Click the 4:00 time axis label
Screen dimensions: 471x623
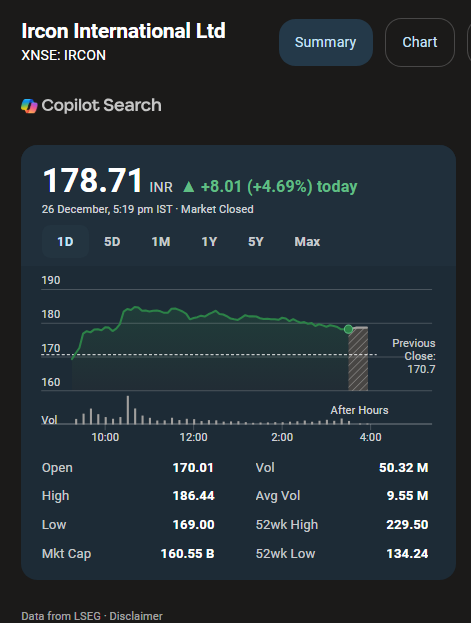click(370, 437)
